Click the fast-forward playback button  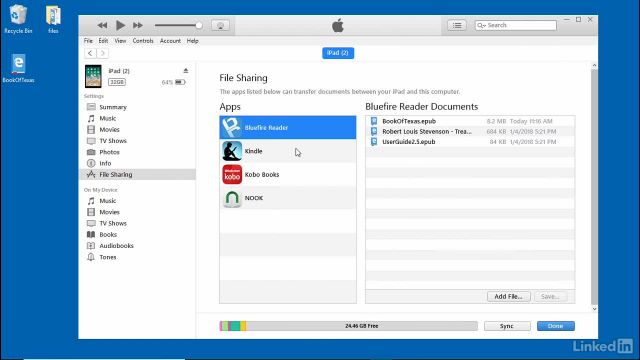pos(138,25)
